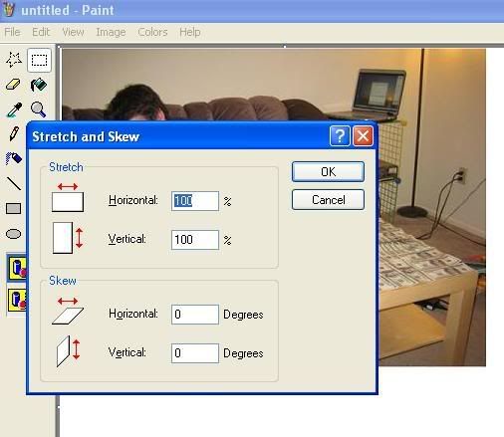Pick the Rectangle shape tool
Viewport: 504px width, 437px height.
tap(14, 208)
